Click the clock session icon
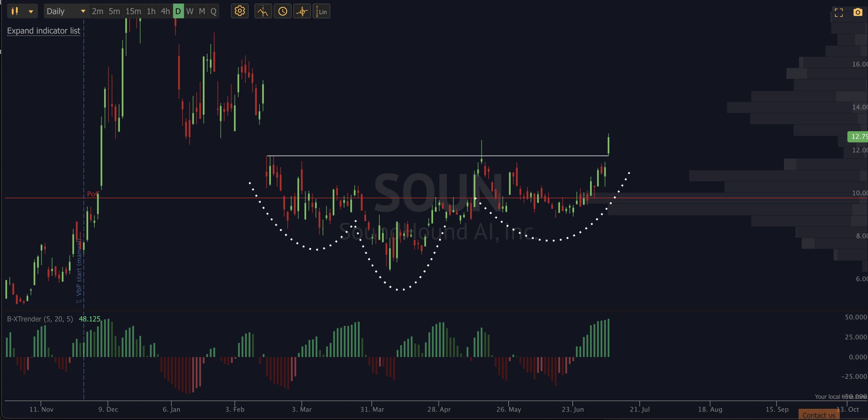 [282, 11]
